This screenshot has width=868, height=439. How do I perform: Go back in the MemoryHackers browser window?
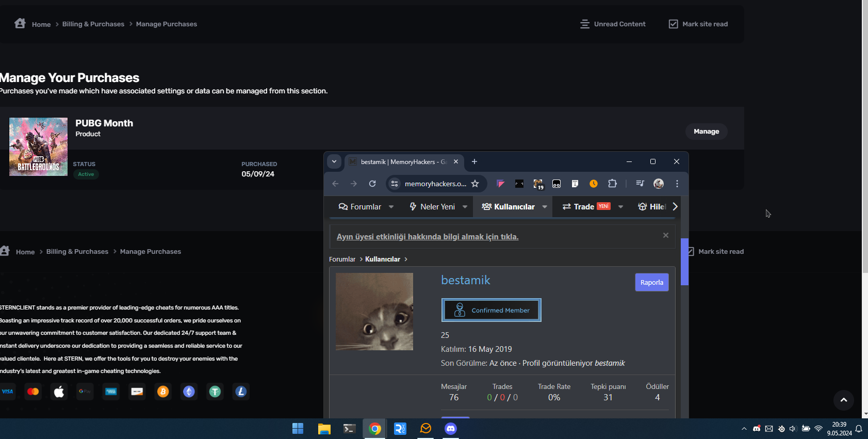335,184
